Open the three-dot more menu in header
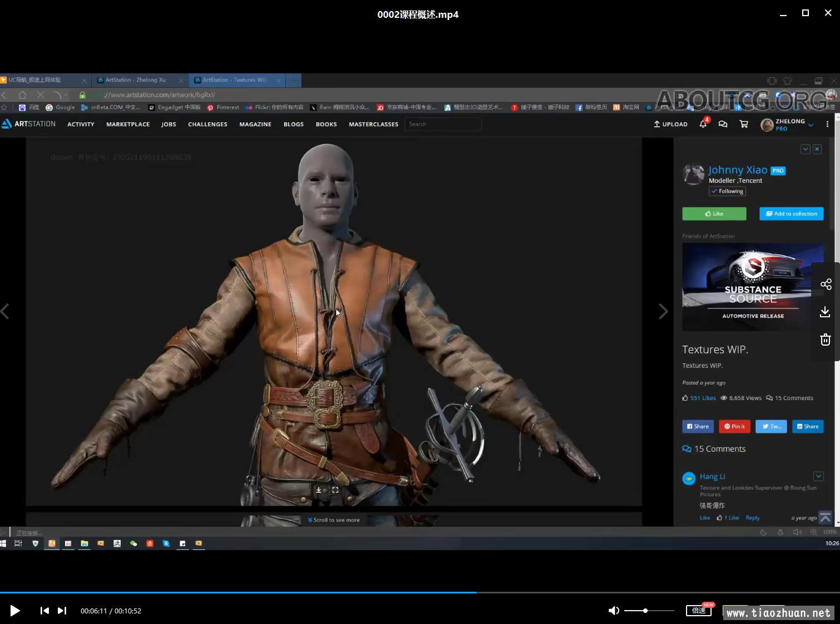 coord(827,124)
